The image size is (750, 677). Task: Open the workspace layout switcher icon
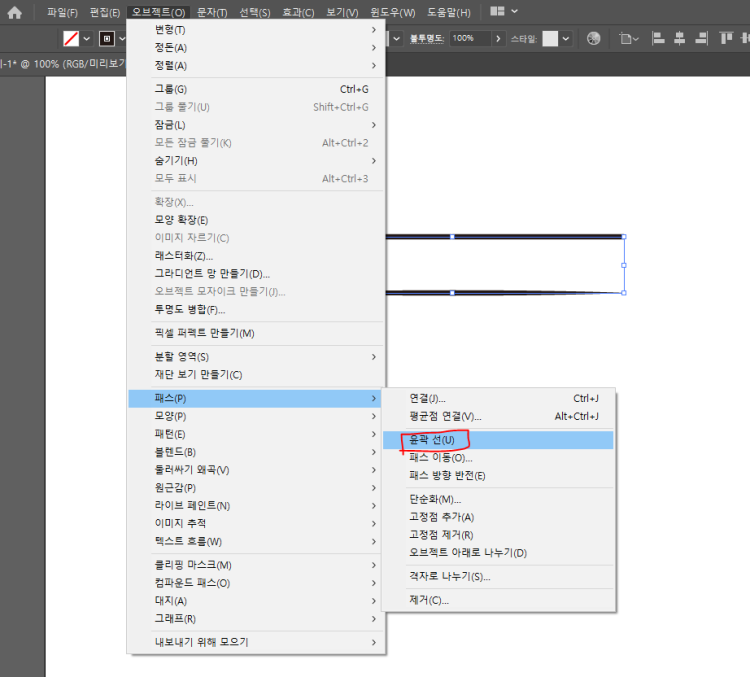click(x=497, y=11)
